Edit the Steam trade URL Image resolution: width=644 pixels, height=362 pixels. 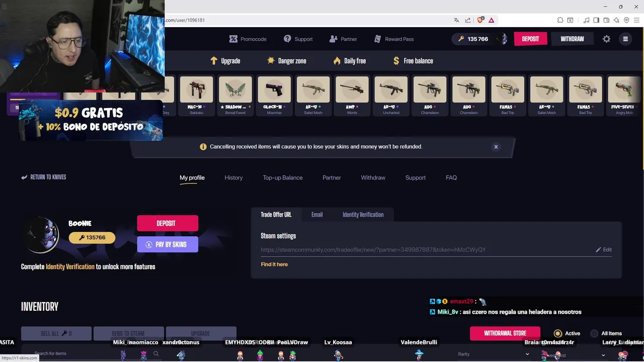coord(604,249)
